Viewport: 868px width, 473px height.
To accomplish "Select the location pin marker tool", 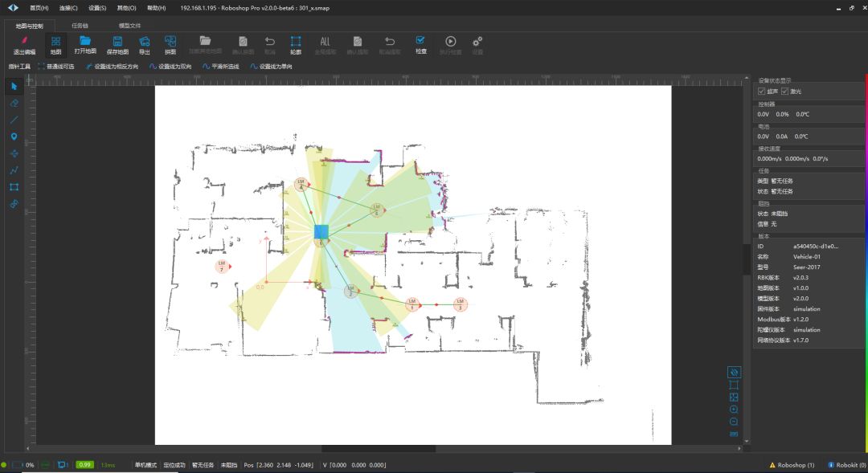I will (x=14, y=137).
